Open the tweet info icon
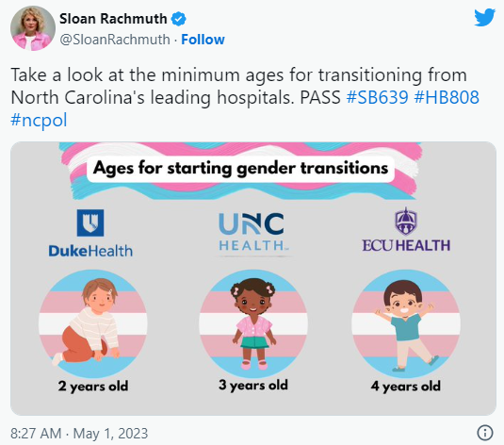Screen dimensions: 504x445 pyautogui.click(x=485, y=433)
